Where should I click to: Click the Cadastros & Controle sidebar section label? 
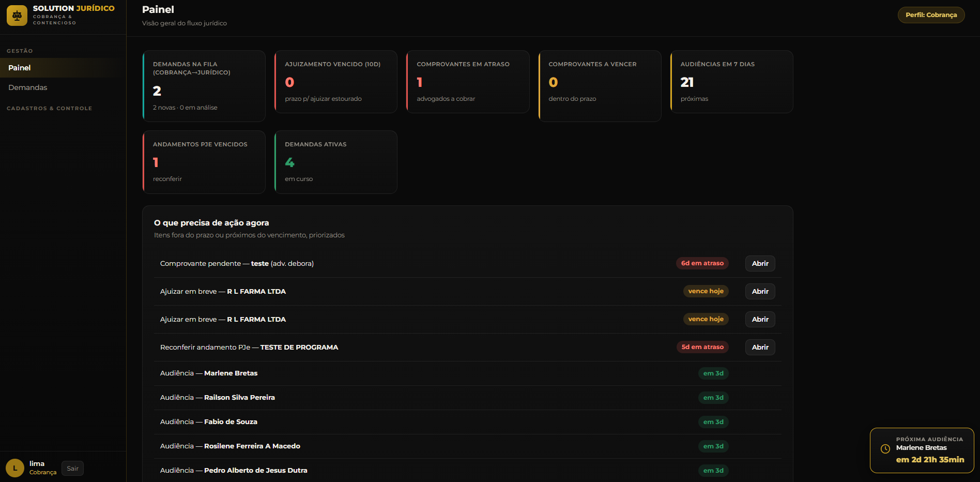click(50, 109)
